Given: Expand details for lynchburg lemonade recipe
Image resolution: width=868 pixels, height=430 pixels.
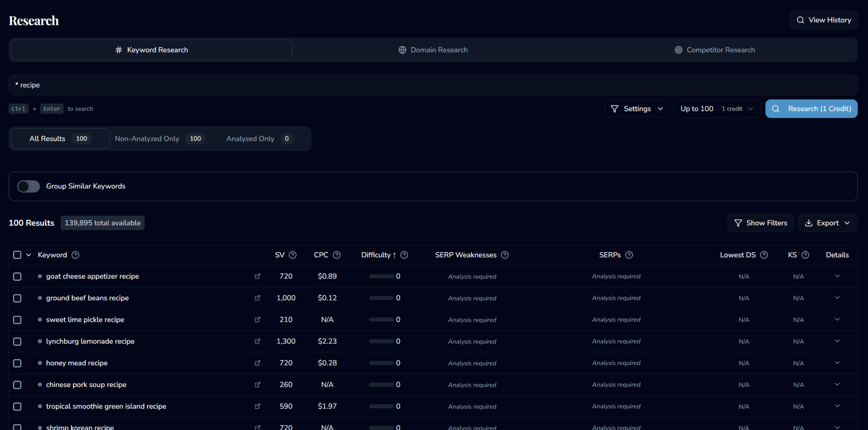Looking at the screenshot, I should tap(837, 341).
